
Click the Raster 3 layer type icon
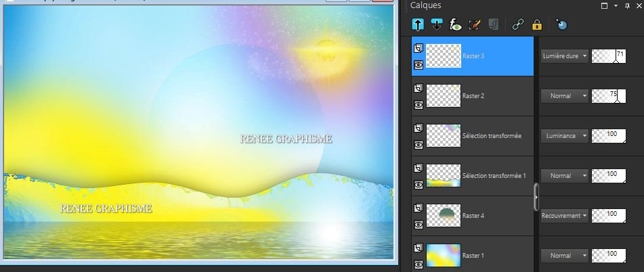click(x=418, y=49)
